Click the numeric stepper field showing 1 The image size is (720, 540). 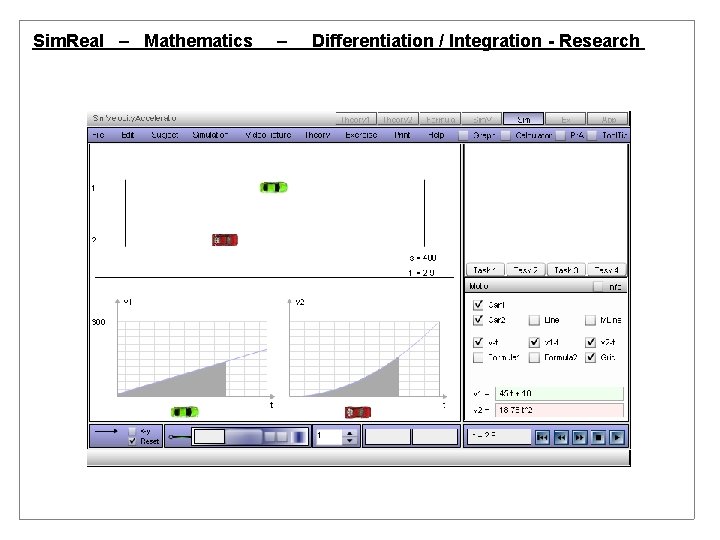coord(330,437)
